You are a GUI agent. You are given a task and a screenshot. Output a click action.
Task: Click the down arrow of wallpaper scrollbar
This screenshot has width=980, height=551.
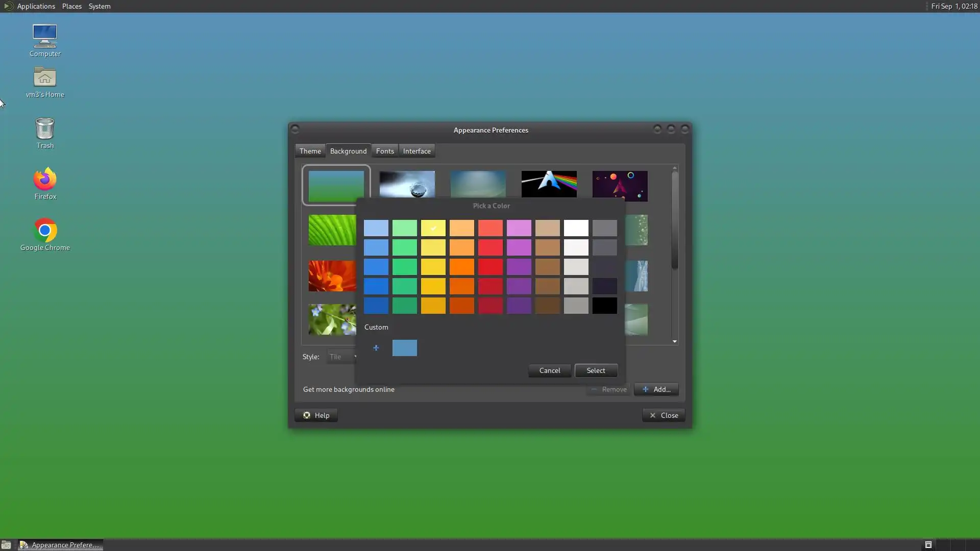coord(675,341)
